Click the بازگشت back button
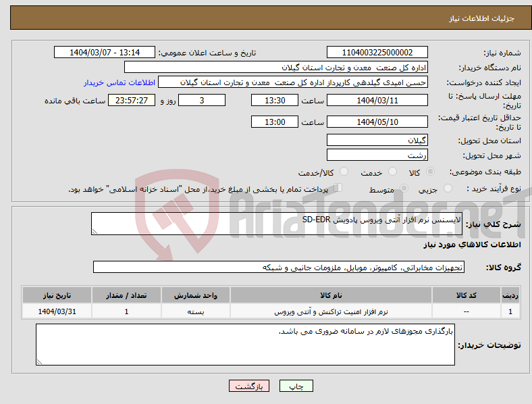This screenshot has height=404, width=532. click(x=249, y=386)
